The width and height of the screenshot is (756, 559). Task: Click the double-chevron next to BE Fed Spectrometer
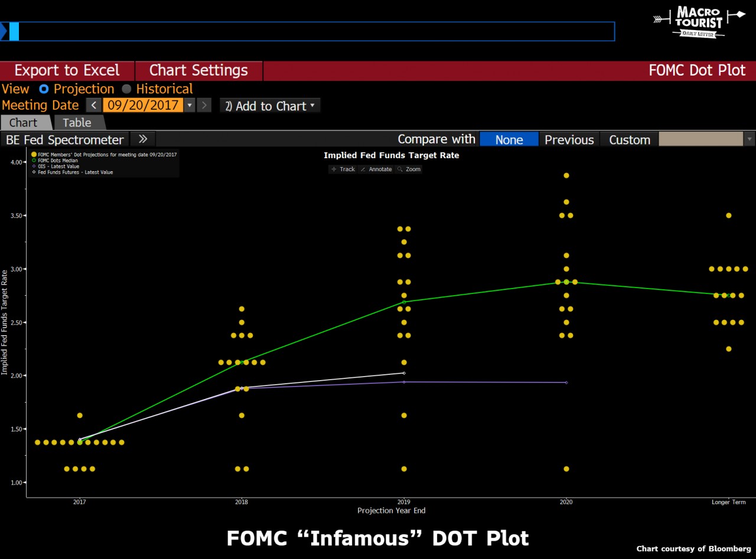tap(143, 139)
